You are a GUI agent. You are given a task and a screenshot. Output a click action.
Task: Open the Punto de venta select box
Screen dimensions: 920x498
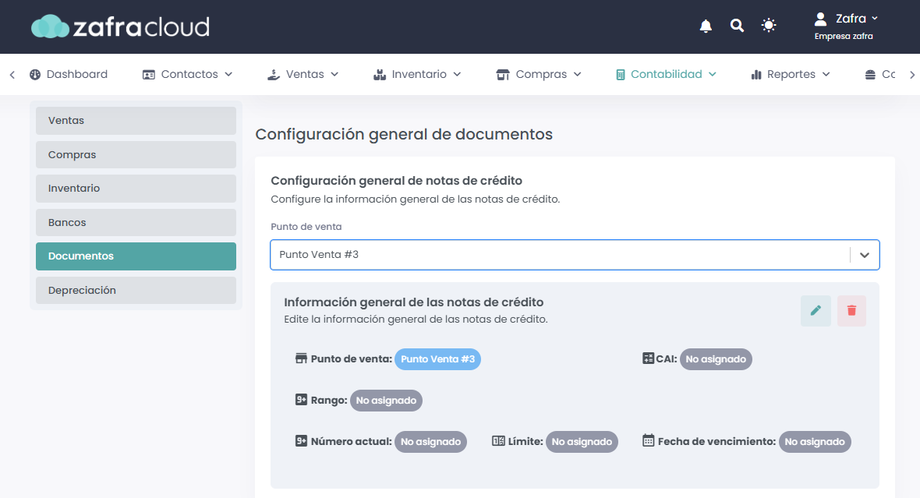575,255
